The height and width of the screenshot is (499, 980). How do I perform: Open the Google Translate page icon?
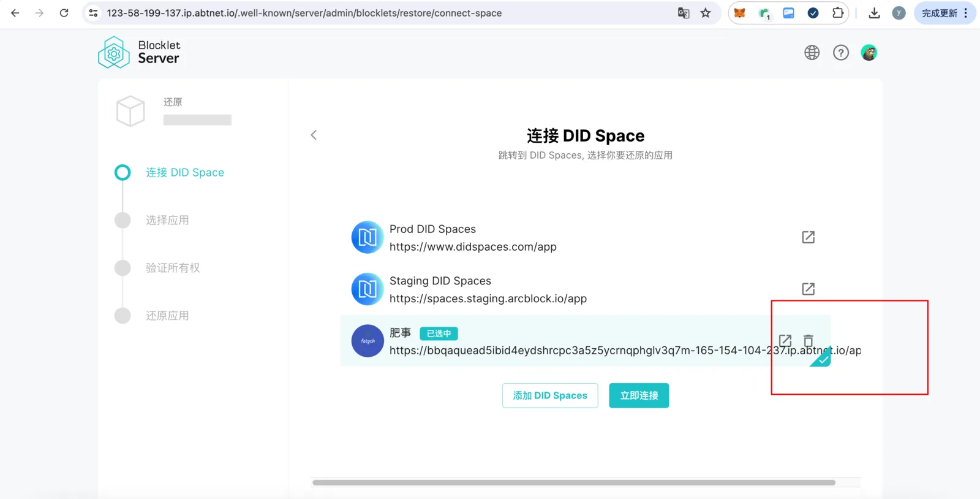pos(684,13)
